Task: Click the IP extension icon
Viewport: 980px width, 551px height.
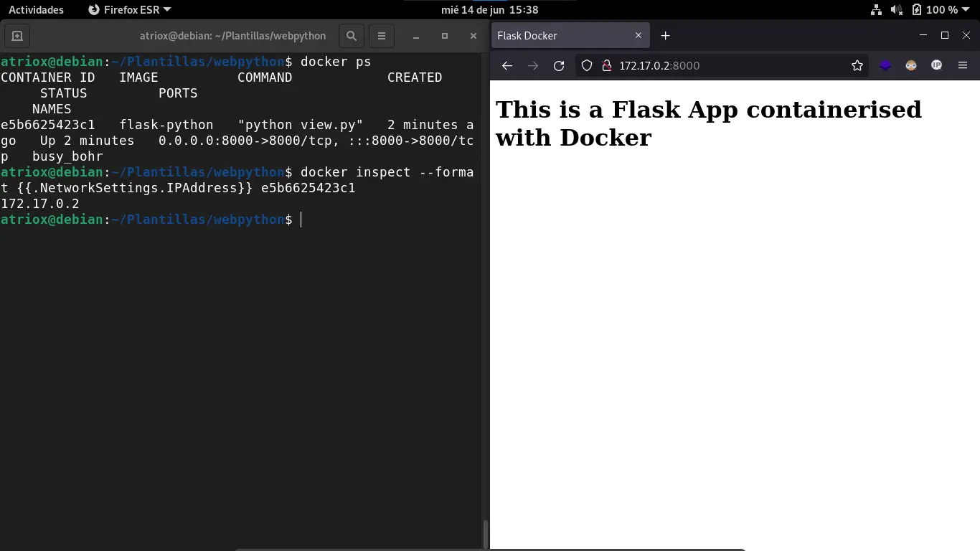Action: 937,66
